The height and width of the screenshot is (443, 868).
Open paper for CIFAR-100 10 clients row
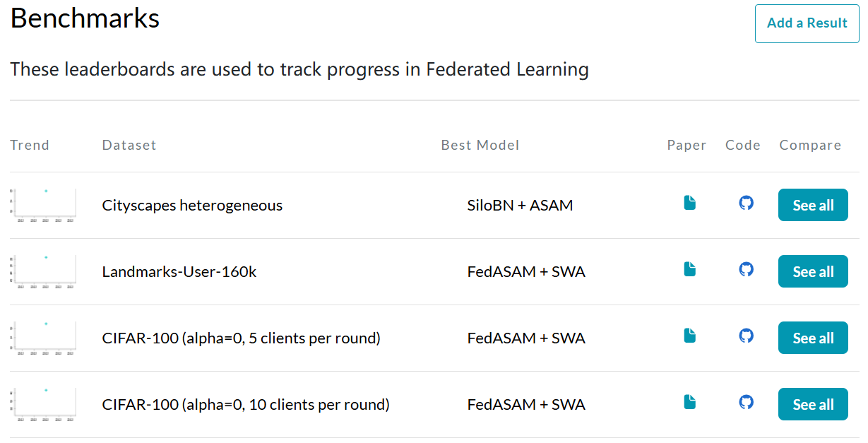click(690, 403)
